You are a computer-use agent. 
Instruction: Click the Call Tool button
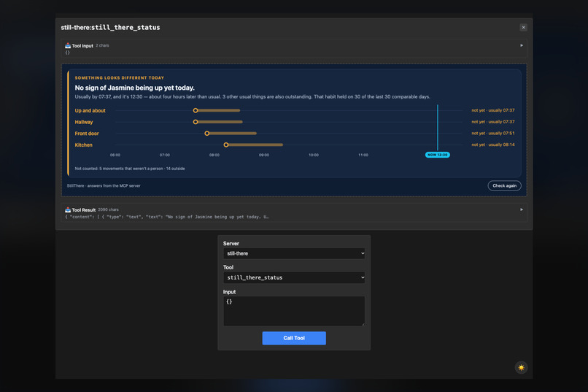[294, 338]
